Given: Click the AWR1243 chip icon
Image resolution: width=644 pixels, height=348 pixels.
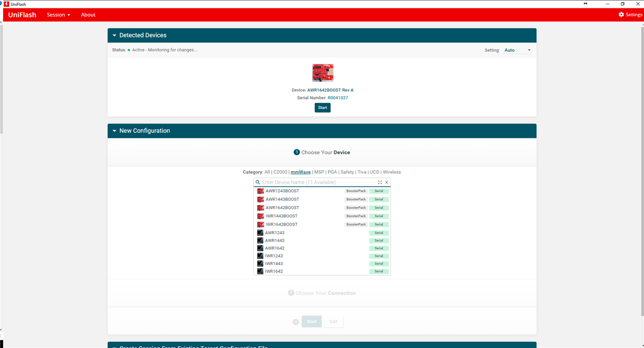Looking at the screenshot, I should 260,233.
